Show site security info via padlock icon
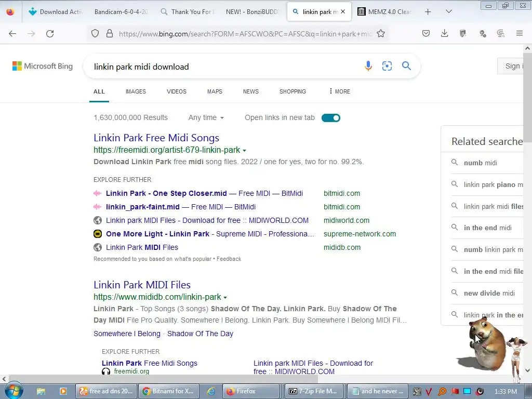The width and height of the screenshot is (532, 399). pyautogui.click(x=109, y=33)
